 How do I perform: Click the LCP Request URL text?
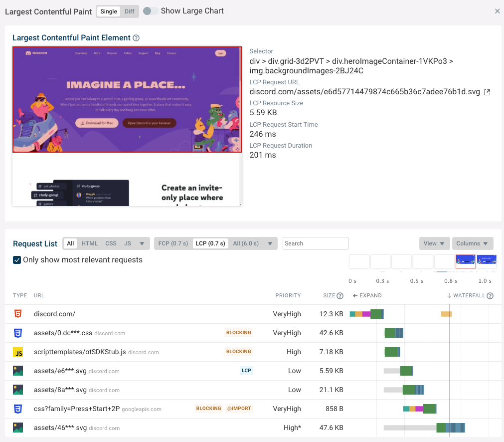pos(365,92)
